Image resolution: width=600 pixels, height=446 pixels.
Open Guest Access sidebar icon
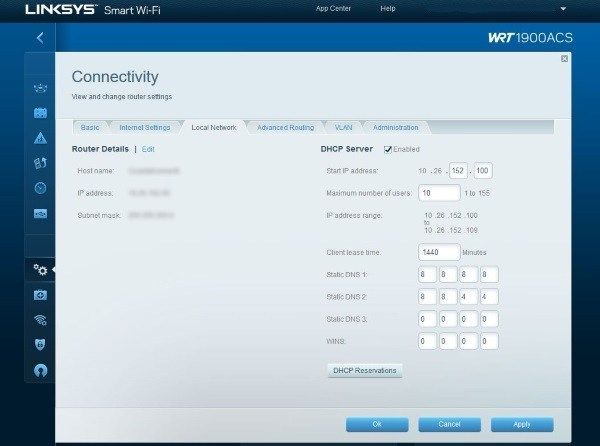click(x=41, y=113)
